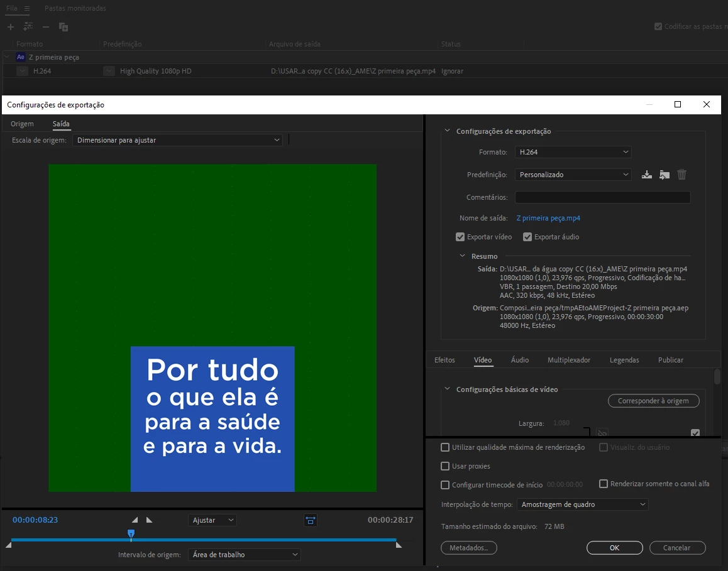Toggle Exportar vídeo checkbox
Image resolution: width=728 pixels, height=571 pixels.
[x=460, y=237]
